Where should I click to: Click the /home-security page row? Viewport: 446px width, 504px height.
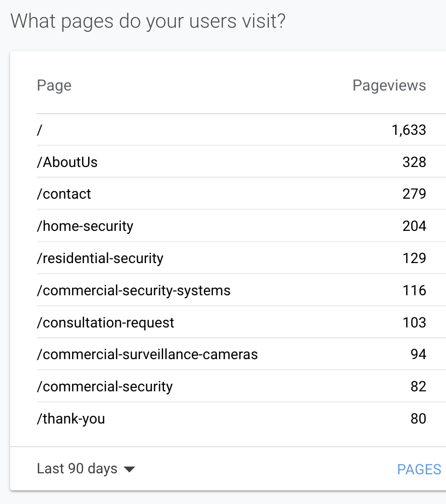click(x=85, y=226)
